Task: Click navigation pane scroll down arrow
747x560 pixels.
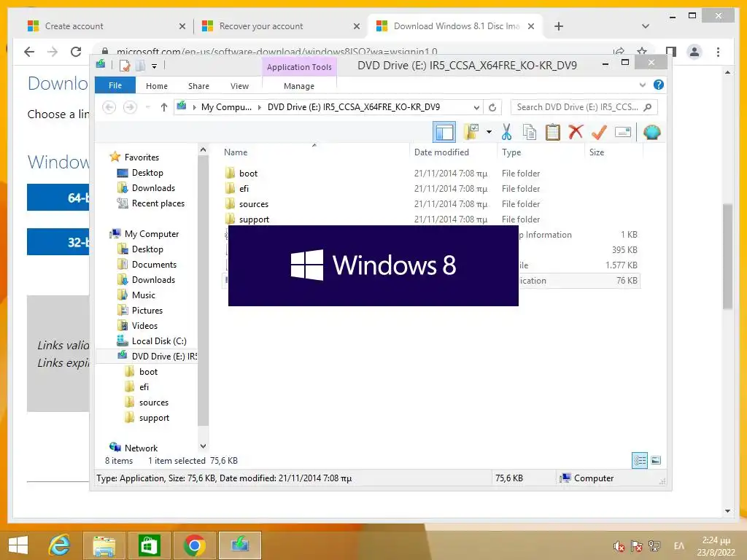Action: [x=203, y=446]
